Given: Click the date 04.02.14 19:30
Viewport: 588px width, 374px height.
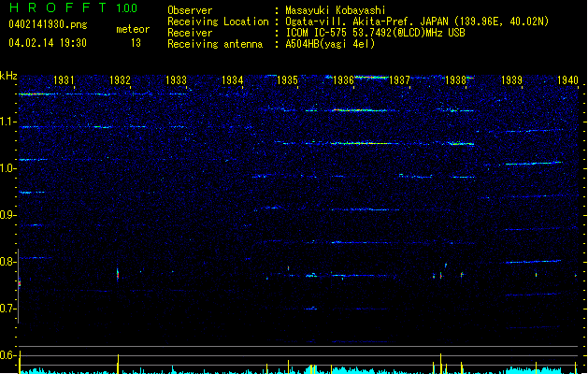Looking at the screenshot, I should coord(48,43).
